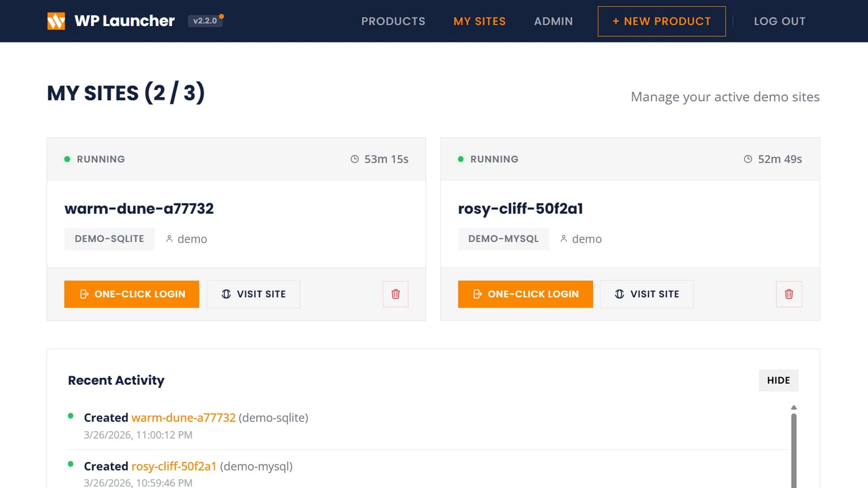Click the Recent Activity heading
This screenshot has width=868, height=488.
(x=116, y=380)
